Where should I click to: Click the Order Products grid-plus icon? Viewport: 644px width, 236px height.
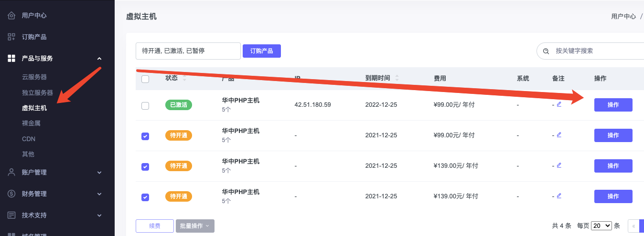click(x=11, y=37)
